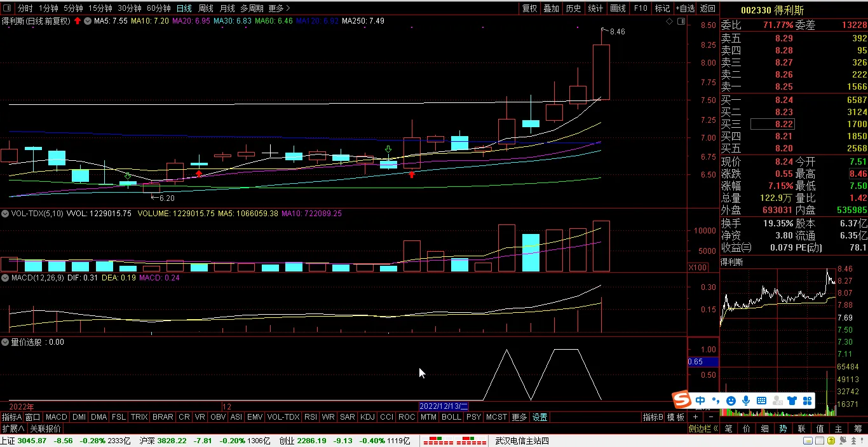Collapse the MACD indicator panel header triangle
The width and height of the screenshot is (868, 447).
pyautogui.click(x=5, y=278)
